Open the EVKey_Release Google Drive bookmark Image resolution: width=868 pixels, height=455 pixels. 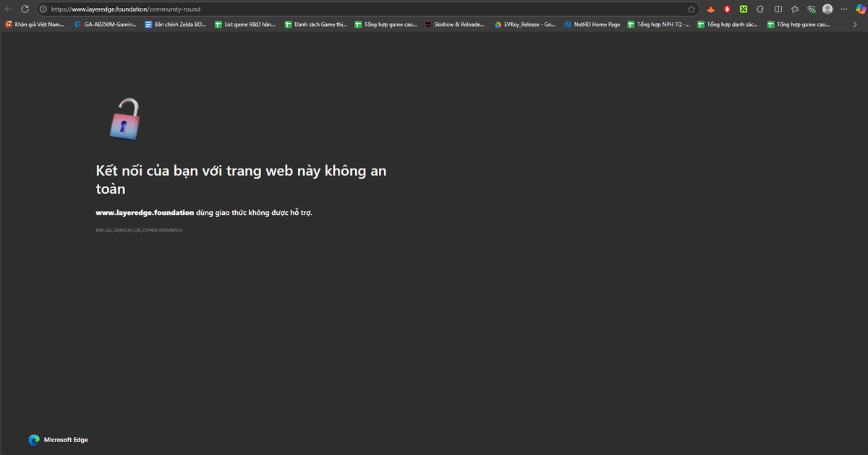pyautogui.click(x=525, y=25)
